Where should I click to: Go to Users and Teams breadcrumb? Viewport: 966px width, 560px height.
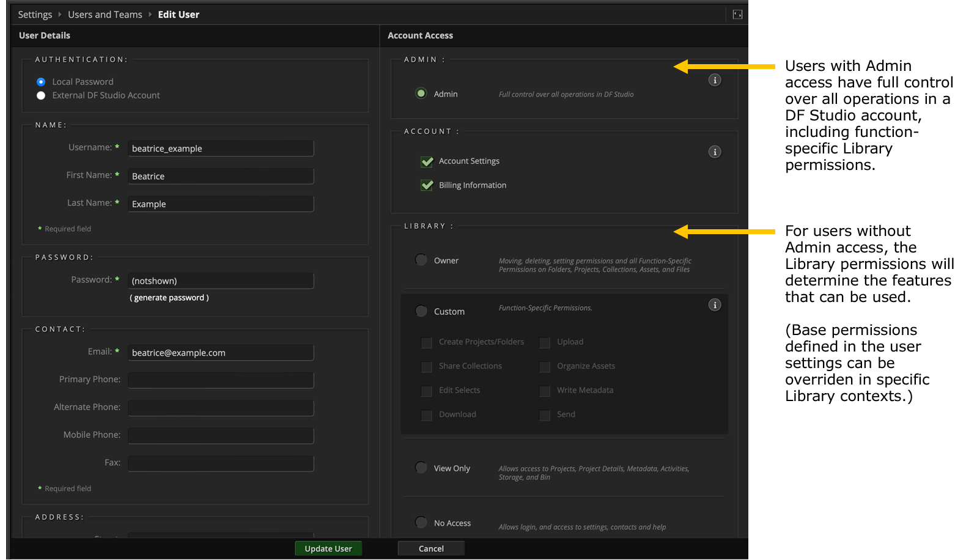[105, 14]
